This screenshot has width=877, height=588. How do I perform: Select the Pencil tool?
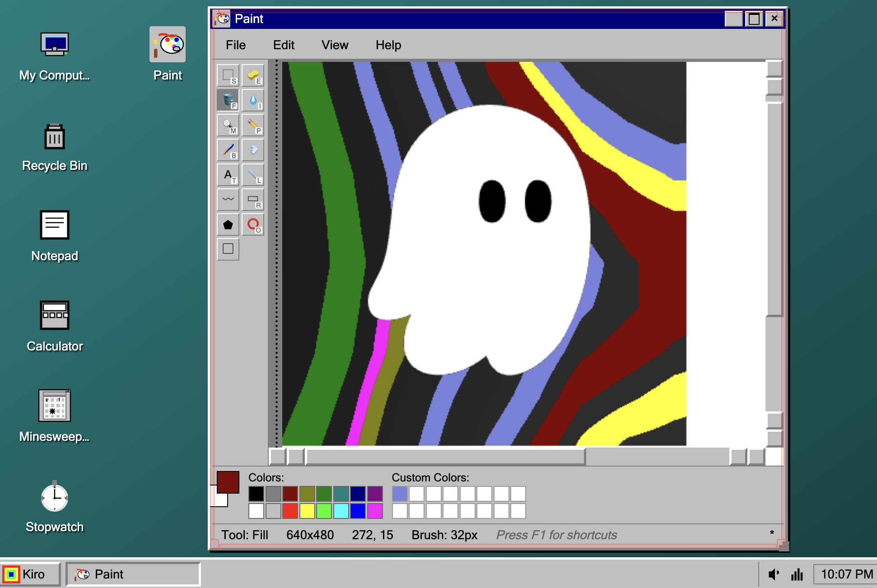pos(253,125)
